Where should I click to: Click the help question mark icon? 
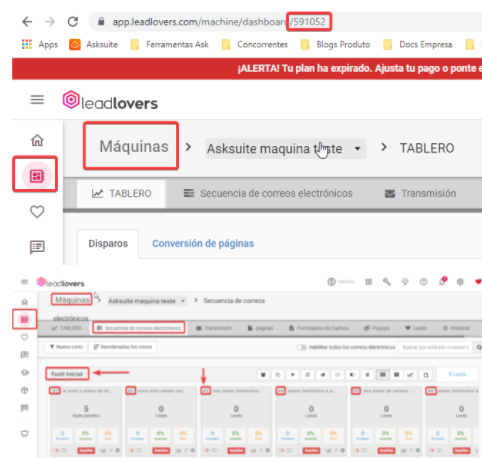(423, 282)
